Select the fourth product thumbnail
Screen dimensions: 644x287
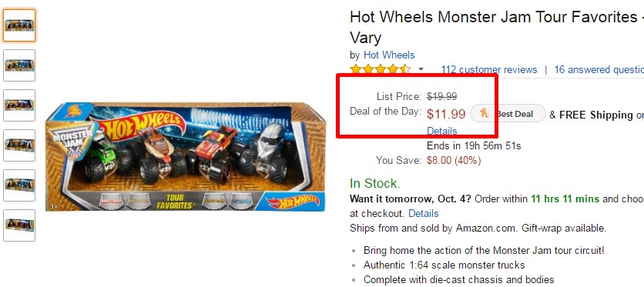coord(19,145)
